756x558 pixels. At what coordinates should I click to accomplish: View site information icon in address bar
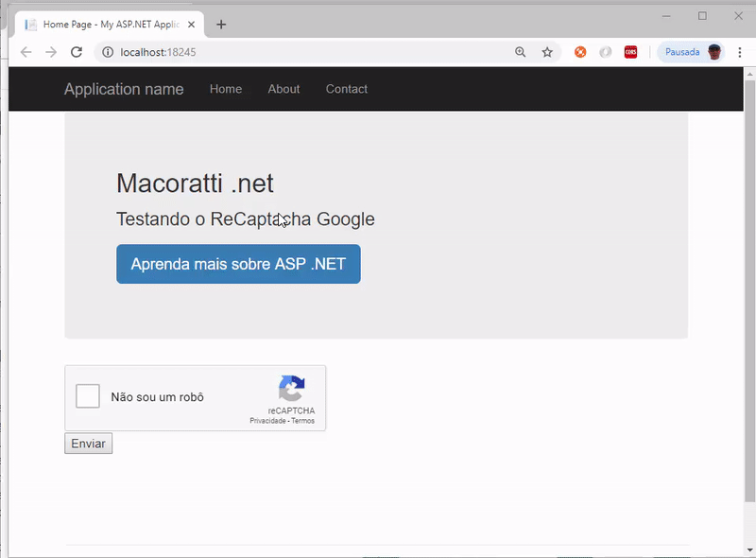[x=108, y=52]
